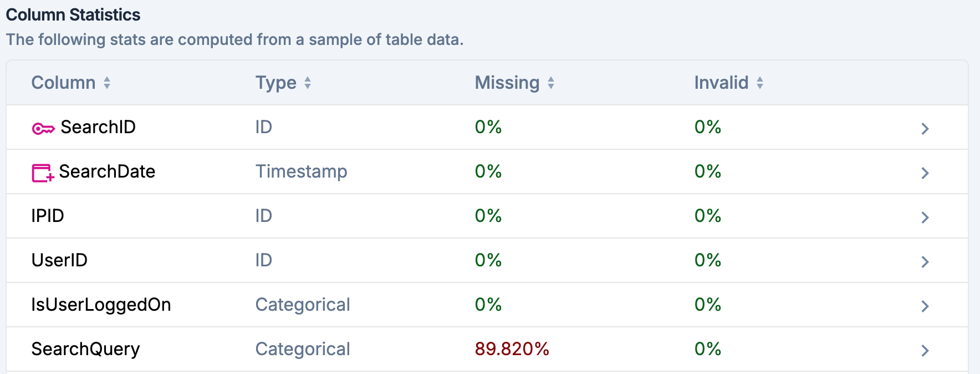Click the time column icon beside SearchDate
The width and height of the screenshot is (980, 374).
[43, 173]
